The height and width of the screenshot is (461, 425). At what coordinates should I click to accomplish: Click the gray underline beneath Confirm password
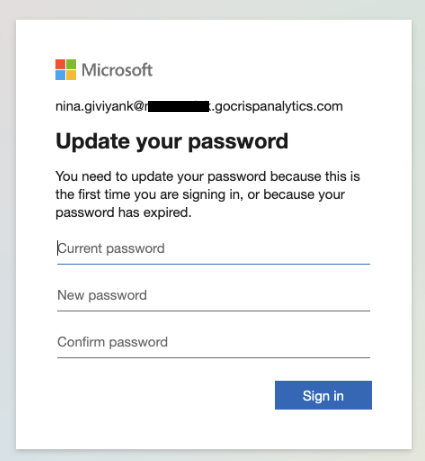213,357
